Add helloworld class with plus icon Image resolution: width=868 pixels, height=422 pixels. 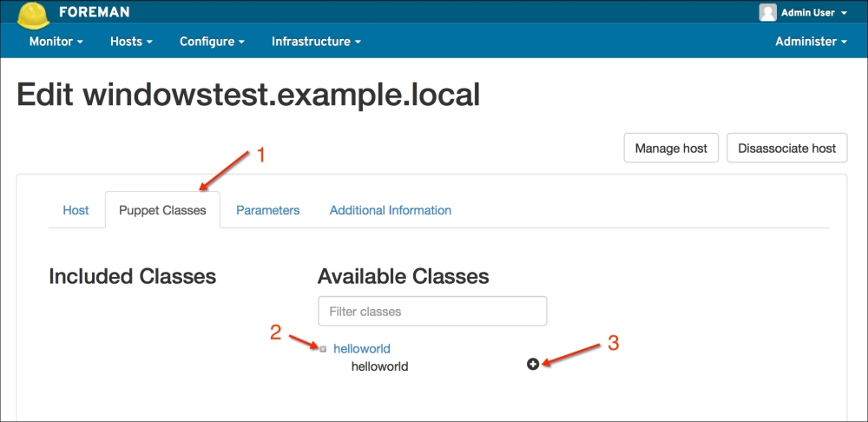click(533, 365)
